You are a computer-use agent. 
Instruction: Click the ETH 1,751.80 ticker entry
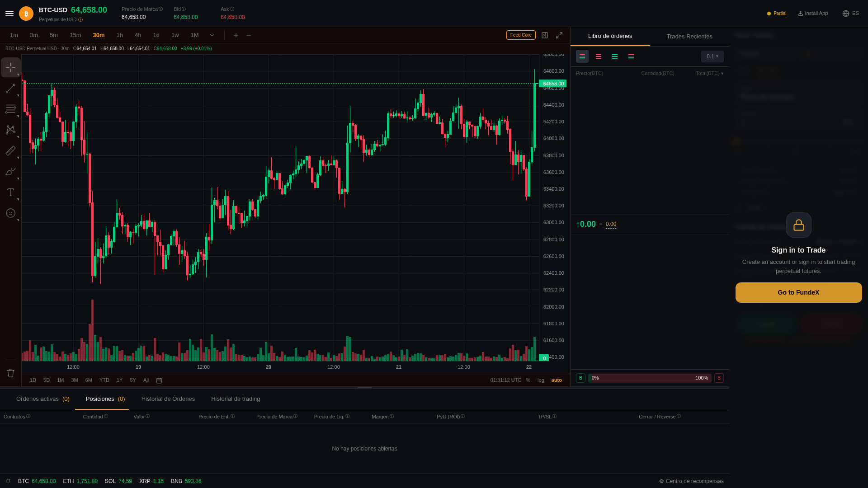80,481
